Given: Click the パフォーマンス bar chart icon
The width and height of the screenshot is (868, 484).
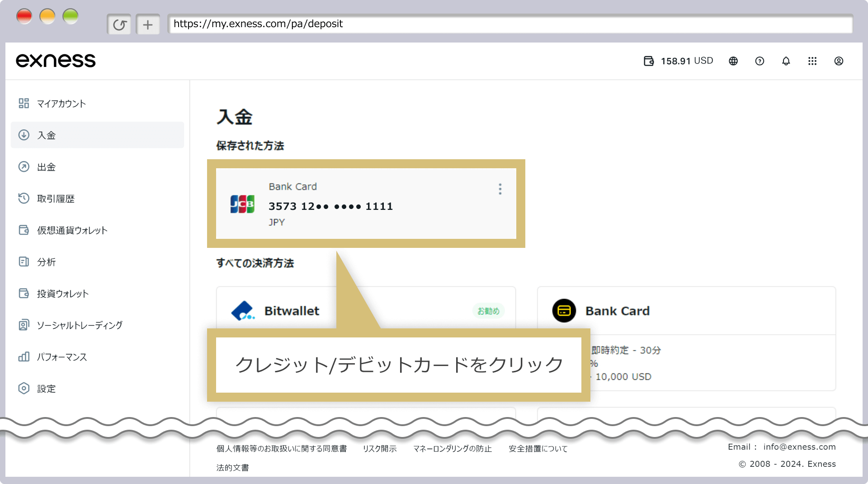Looking at the screenshot, I should click(x=24, y=356).
